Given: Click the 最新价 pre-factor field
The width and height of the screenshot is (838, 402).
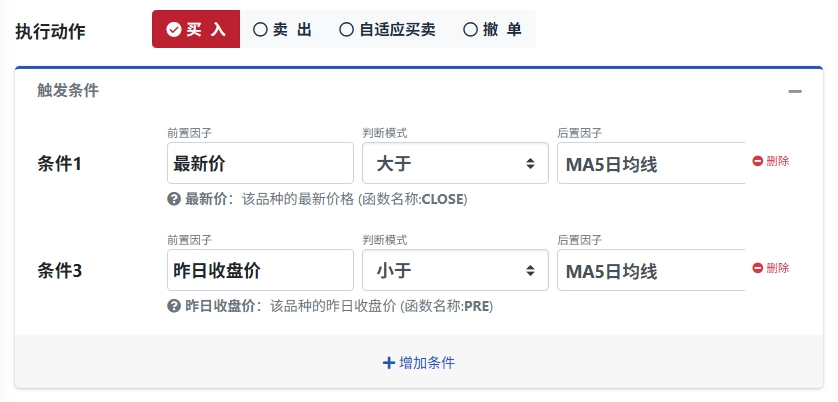Looking at the screenshot, I should pyautogui.click(x=260, y=163).
